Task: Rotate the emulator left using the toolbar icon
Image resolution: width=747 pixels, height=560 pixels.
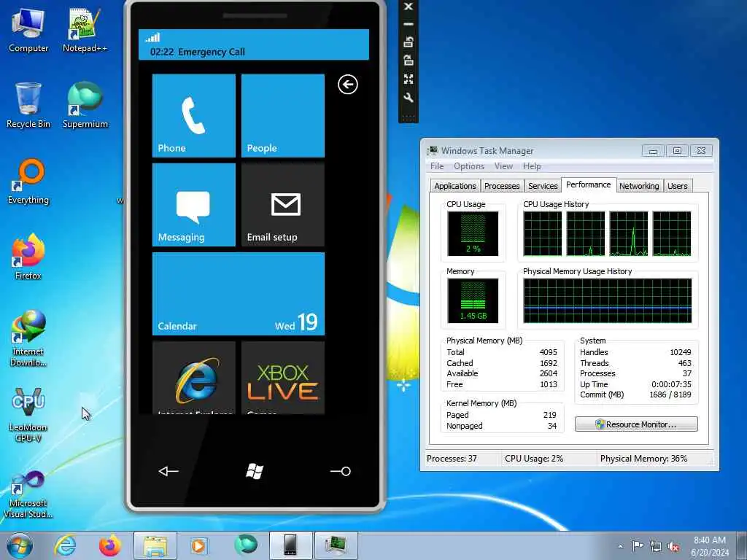Action: coord(409,42)
